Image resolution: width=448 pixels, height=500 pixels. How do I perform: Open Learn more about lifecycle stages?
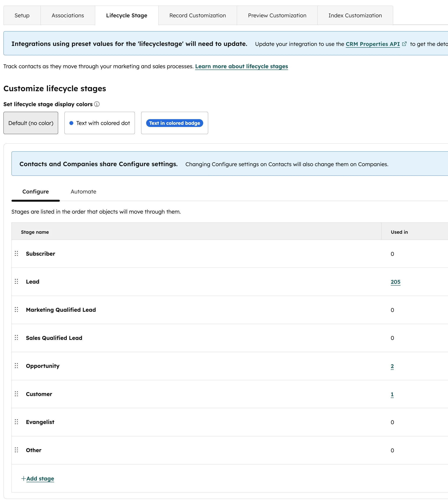click(242, 66)
